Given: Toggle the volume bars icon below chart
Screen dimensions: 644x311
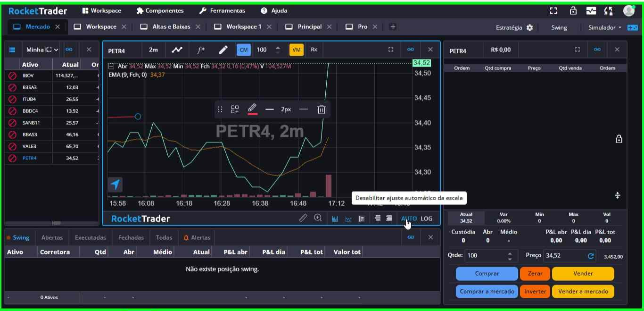Looking at the screenshot, I should (335, 219).
